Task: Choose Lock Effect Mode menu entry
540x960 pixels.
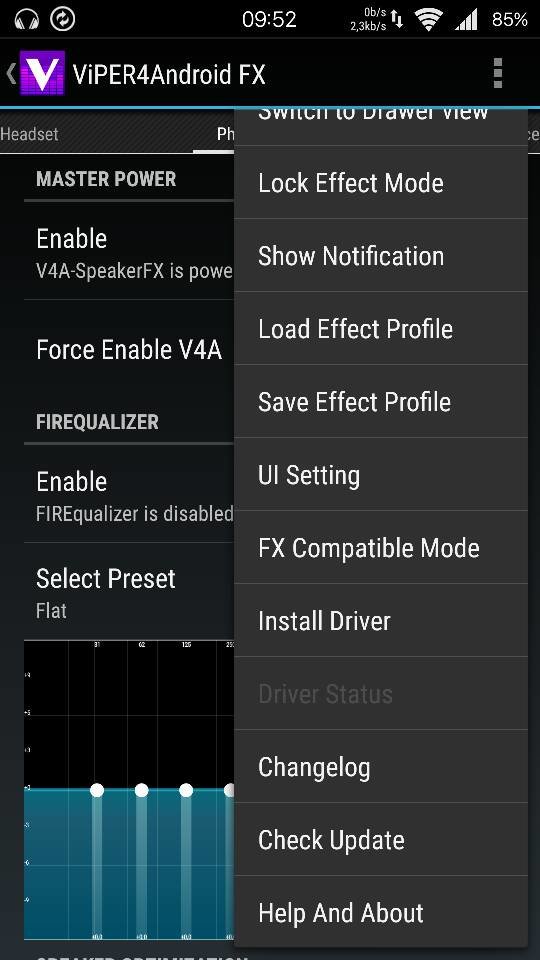Action: [381, 183]
